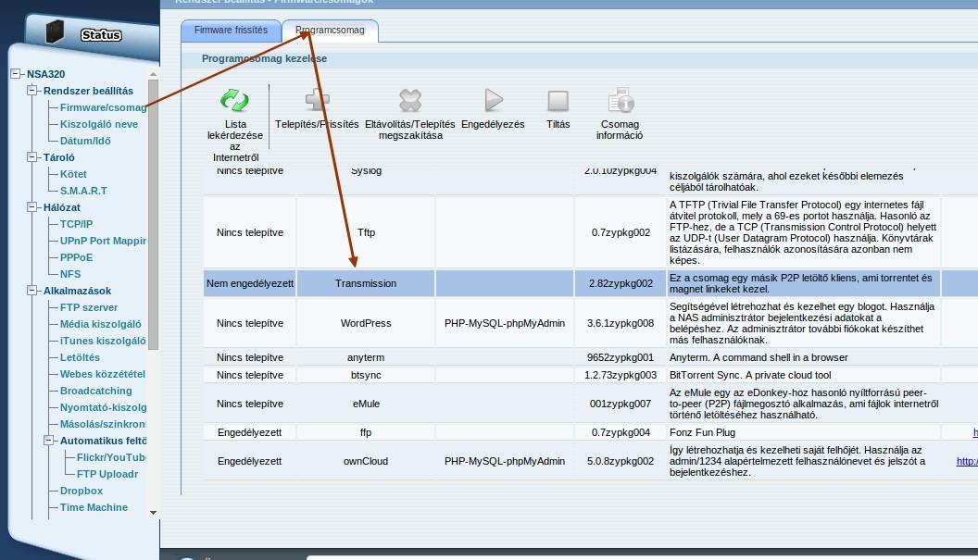The height and width of the screenshot is (560, 978).
Task: Select the Transmission package row
Action: pos(591,283)
